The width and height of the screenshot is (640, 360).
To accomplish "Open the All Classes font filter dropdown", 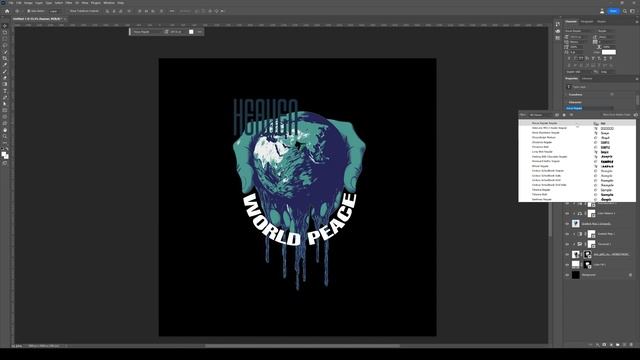I will click(541, 115).
